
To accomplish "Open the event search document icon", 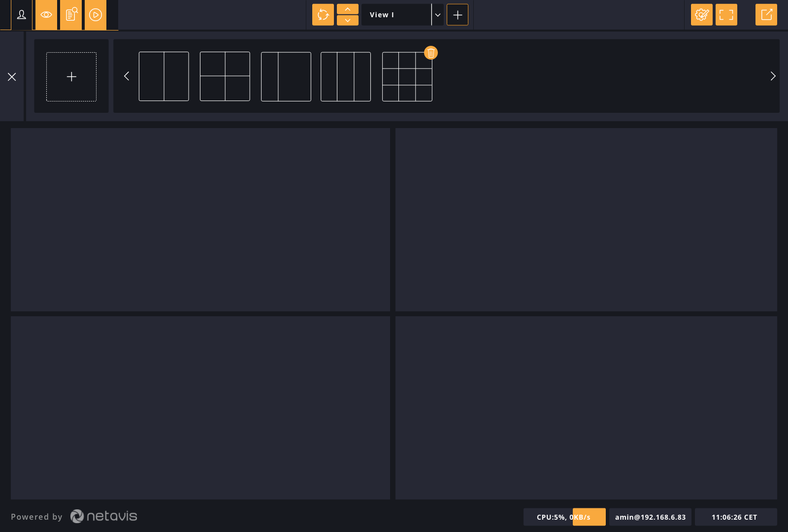I will click(71, 15).
